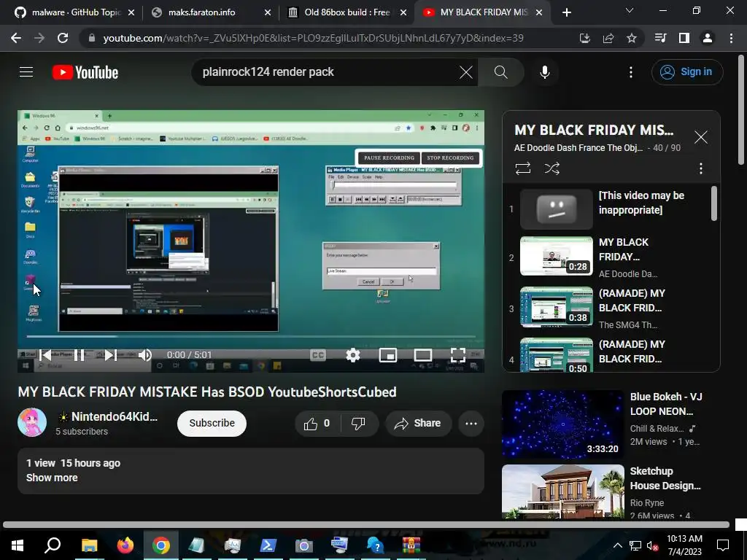Go to YouTube home via logo
This screenshot has width=747, height=560.
[85, 72]
